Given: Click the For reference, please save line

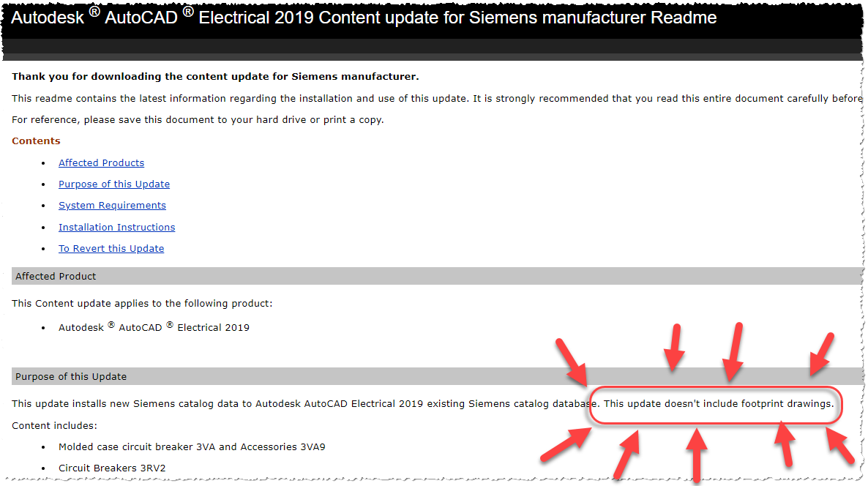Looking at the screenshot, I should point(198,120).
